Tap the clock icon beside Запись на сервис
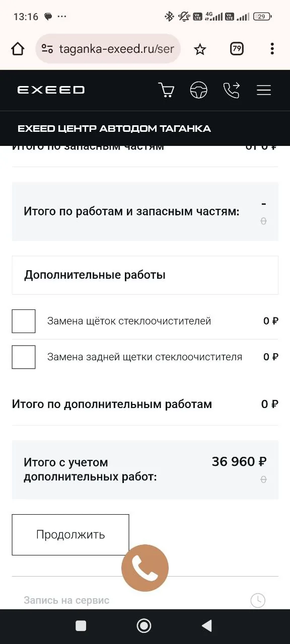The width and height of the screenshot is (290, 644). 258,600
